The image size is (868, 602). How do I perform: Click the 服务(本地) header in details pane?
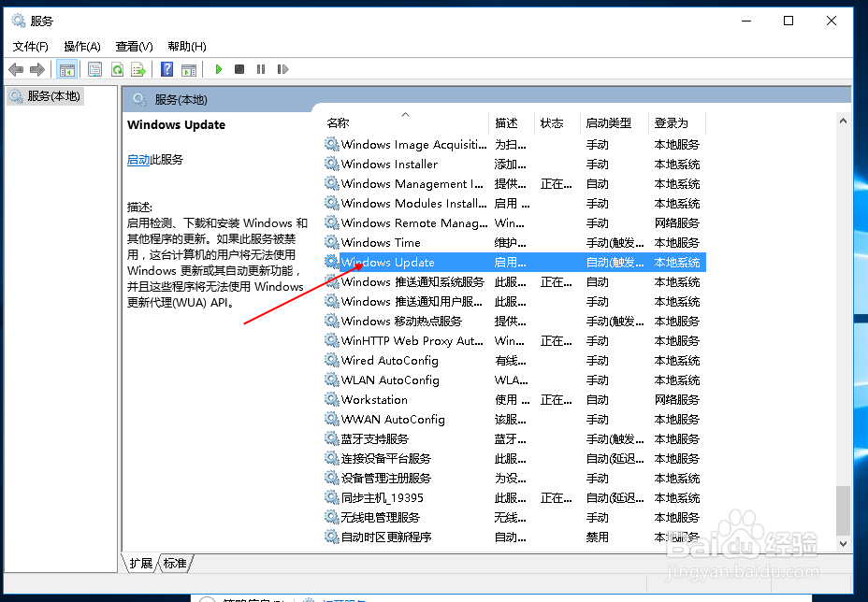coord(181,100)
